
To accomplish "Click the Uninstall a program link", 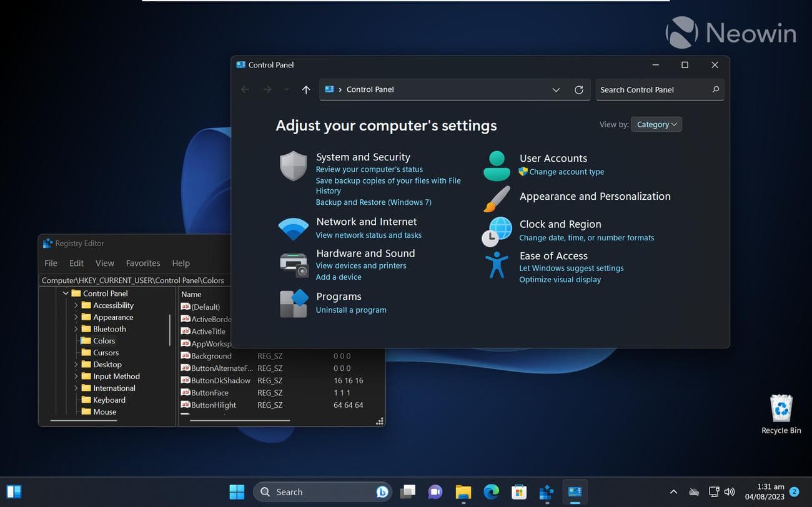I will click(351, 310).
